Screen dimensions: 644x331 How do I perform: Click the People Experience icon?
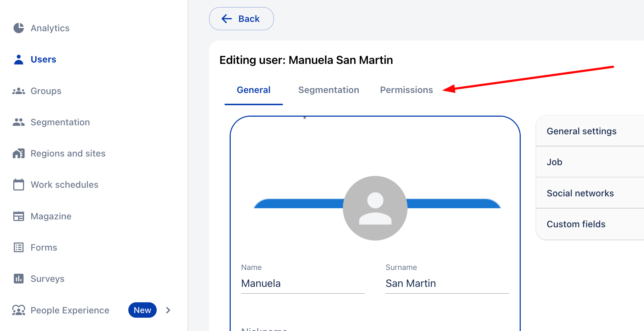(19, 310)
